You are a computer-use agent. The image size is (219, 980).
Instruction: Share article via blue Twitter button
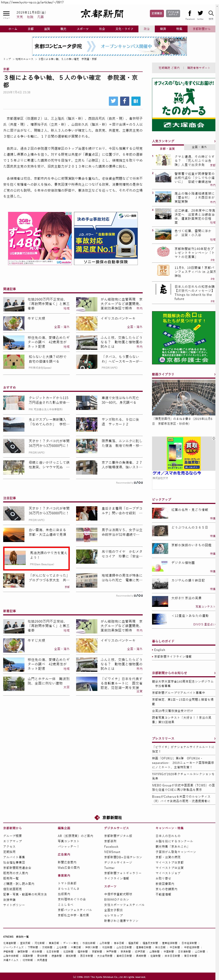(x=113, y=101)
